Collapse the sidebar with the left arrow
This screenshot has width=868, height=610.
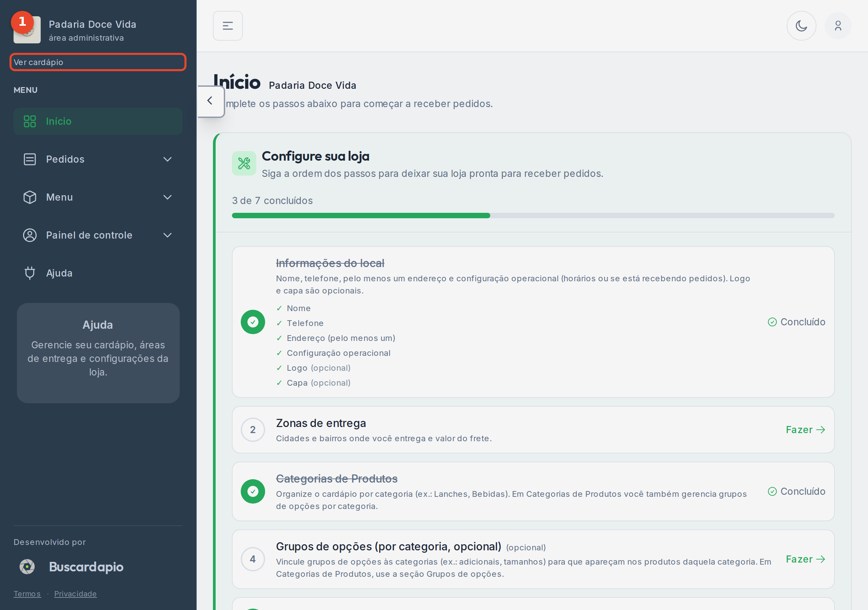(211, 101)
